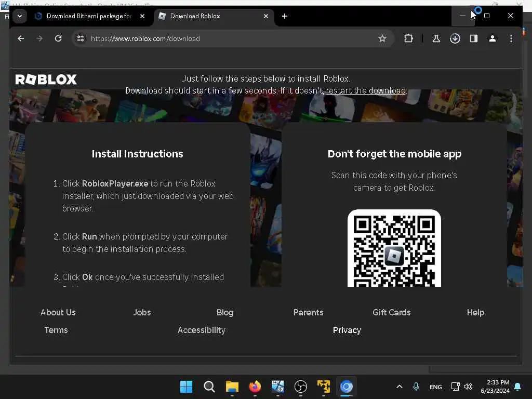The width and height of the screenshot is (532, 399).
Task: Open the Accessibility footer link
Action: 202,330
